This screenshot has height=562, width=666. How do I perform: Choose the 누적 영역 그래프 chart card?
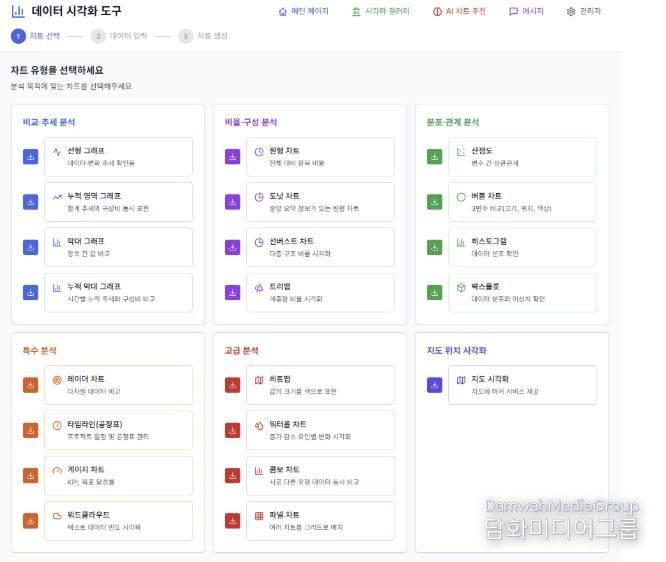point(118,202)
